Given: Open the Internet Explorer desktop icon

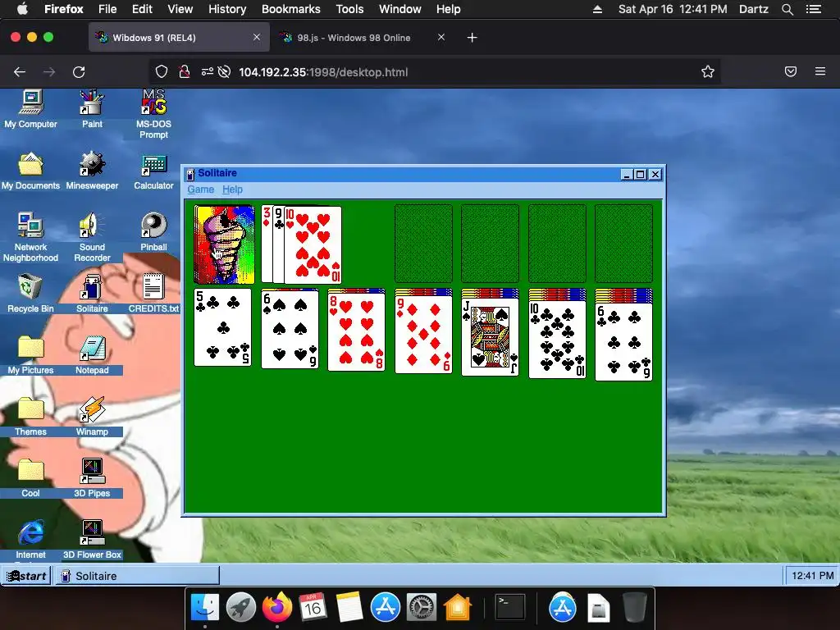Looking at the screenshot, I should point(30,539).
